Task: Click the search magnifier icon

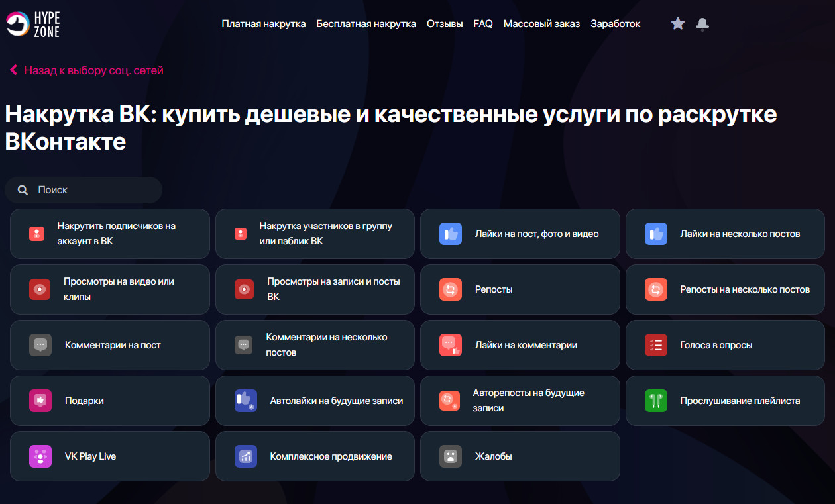Action: (x=23, y=190)
